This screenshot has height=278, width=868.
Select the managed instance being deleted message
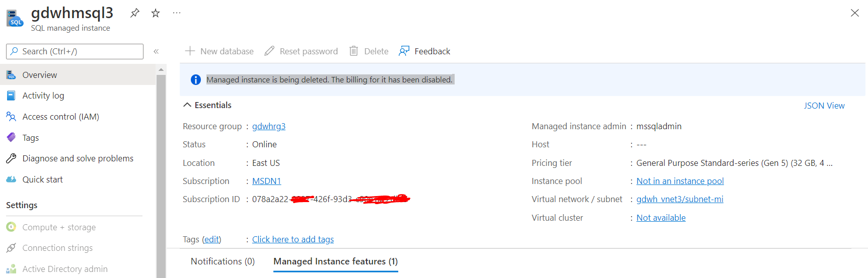click(x=330, y=79)
